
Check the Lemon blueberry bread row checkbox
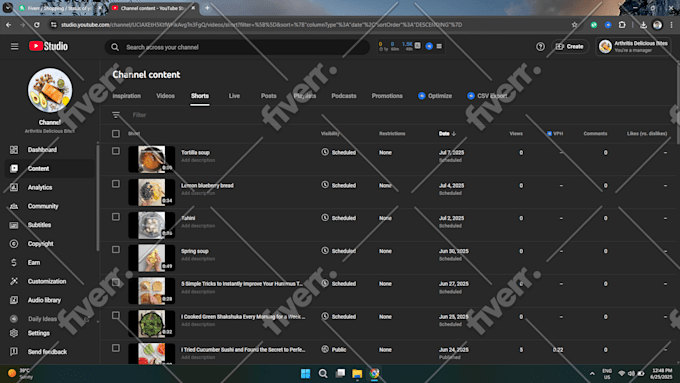[x=116, y=184]
